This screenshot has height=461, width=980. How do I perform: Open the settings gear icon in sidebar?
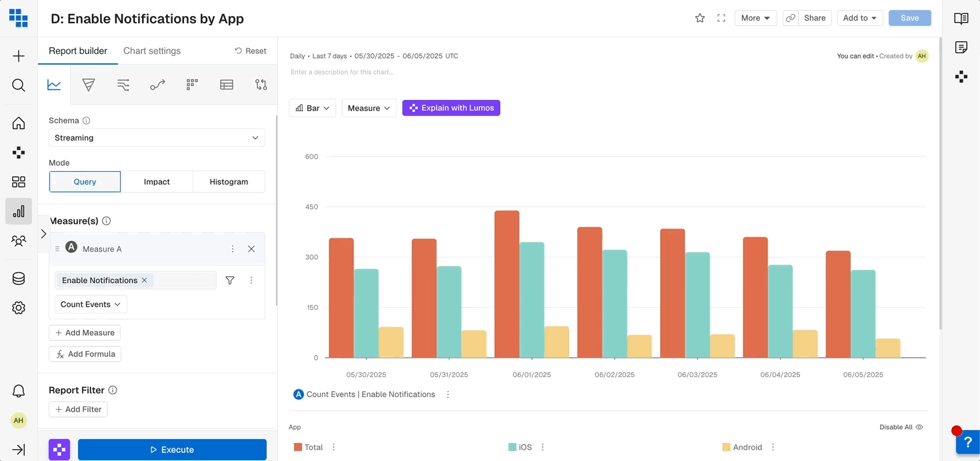pos(19,308)
